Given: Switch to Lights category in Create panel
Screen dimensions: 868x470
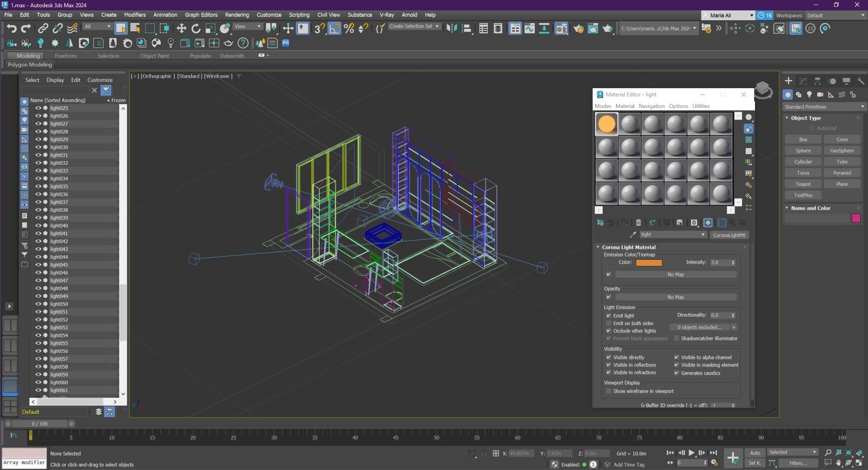Looking at the screenshot, I should tap(809, 95).
